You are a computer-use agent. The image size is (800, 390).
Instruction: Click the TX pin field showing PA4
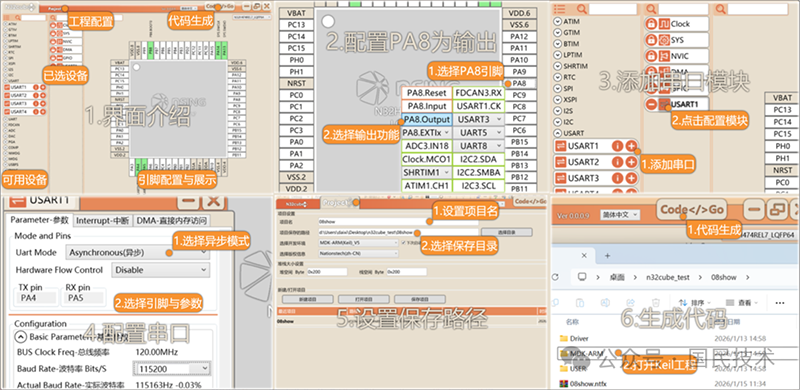click(37, 298)
